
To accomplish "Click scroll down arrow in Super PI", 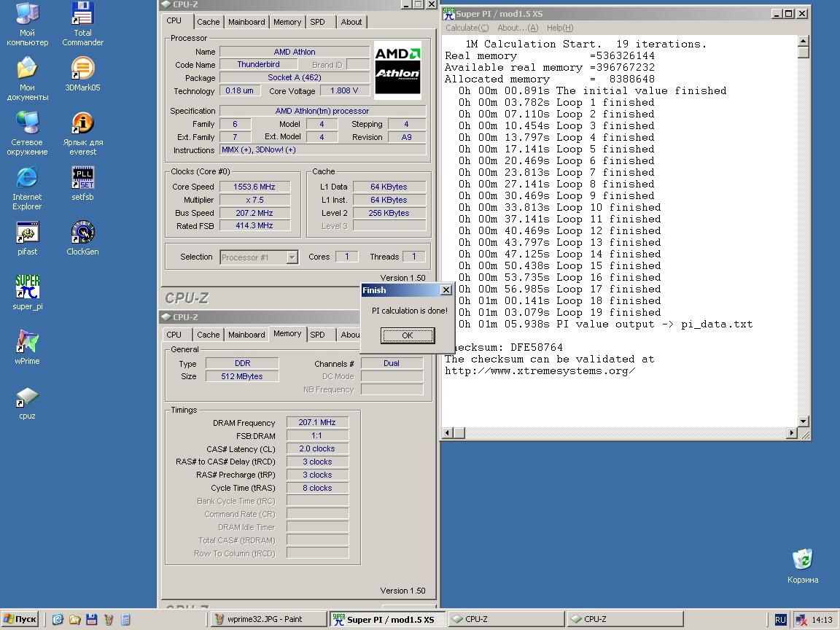I will tap(803, 421).
